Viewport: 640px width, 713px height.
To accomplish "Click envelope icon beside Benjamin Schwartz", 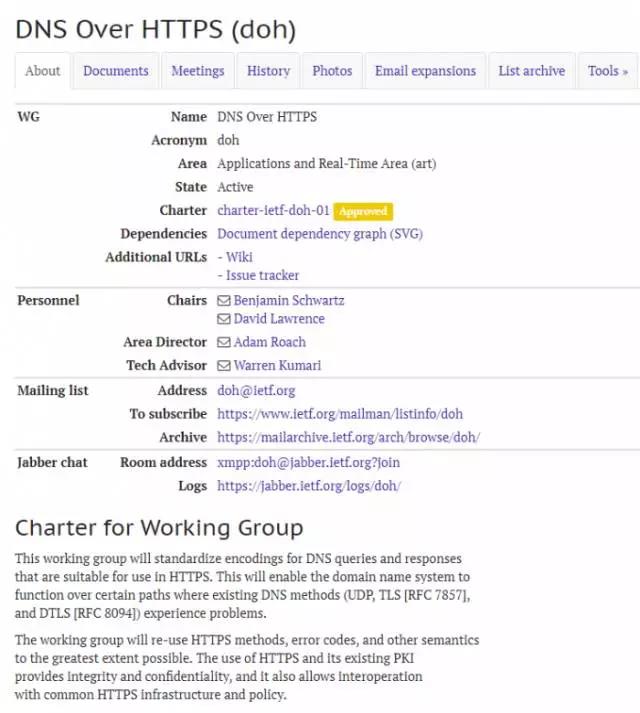I will (x=224, y=301).
